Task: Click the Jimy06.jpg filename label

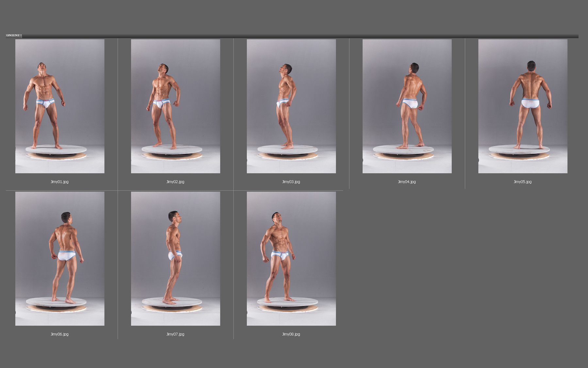Action: click(x=59, y=334)
